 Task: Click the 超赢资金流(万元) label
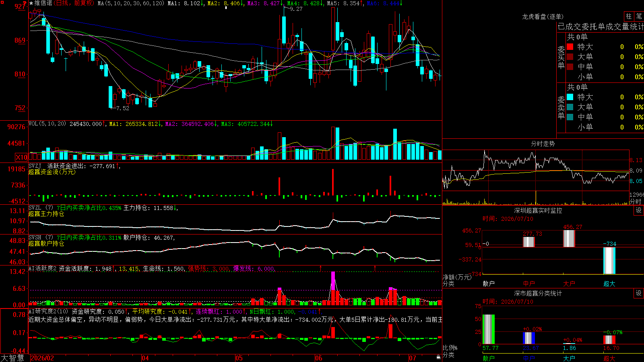point(52,172)
